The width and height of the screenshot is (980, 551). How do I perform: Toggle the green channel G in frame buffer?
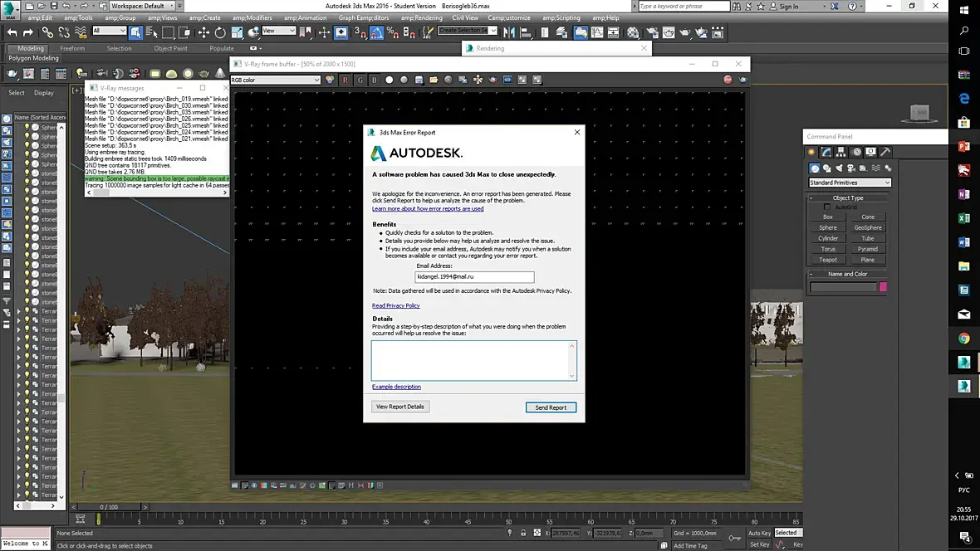pyautogui.click(x=360, y=80)
